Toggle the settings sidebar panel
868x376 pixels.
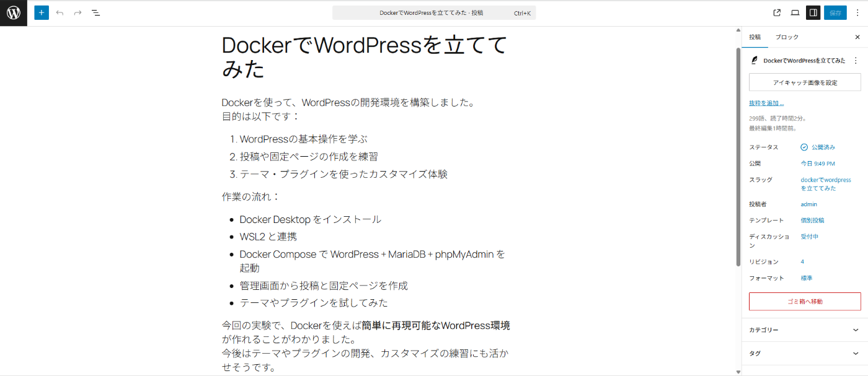813,12
